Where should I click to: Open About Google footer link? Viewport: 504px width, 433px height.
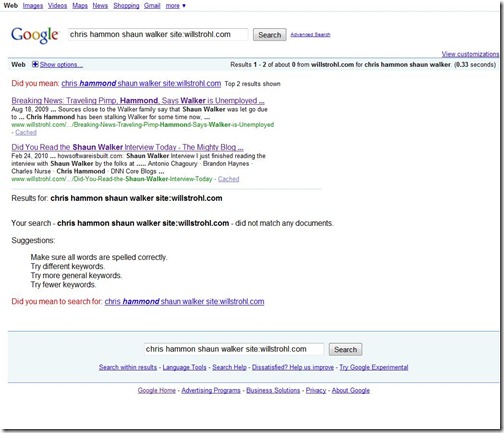coord(351,390)
